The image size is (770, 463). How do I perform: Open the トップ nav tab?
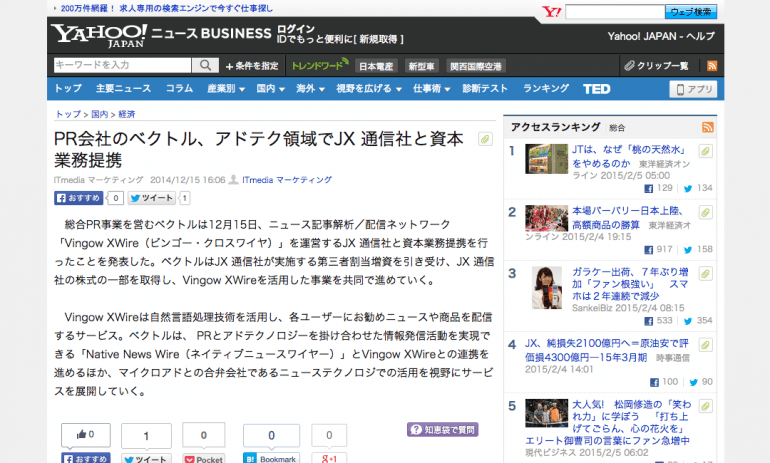pyautogui.click(x=68, y=88)
